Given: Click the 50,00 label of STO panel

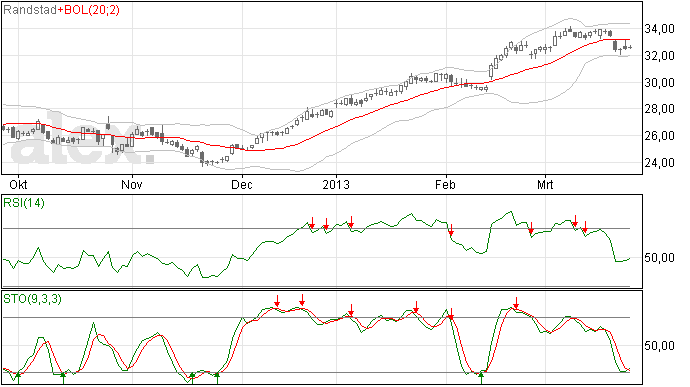Looking at the screenshot, I should click(659, 346).
